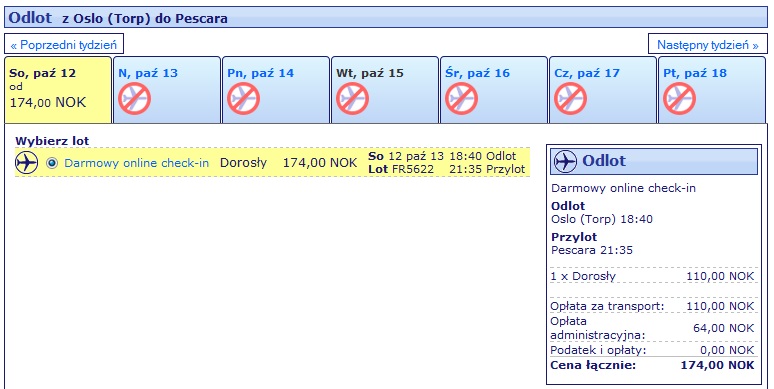Click no-flight icon under Cz, paź 17
The width and height of the screenshot is (774, 389).
click(571, 98)
